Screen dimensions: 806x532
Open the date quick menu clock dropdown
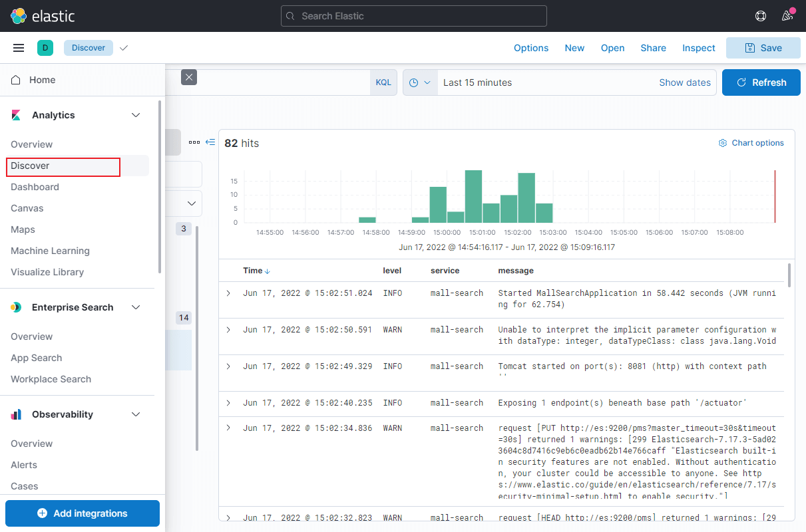click(420, 82)
